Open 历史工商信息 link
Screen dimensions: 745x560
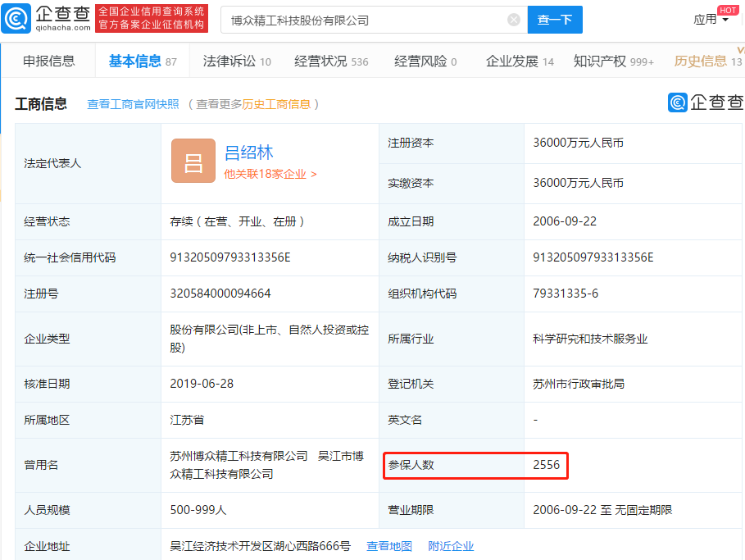(x=276, y=104)
